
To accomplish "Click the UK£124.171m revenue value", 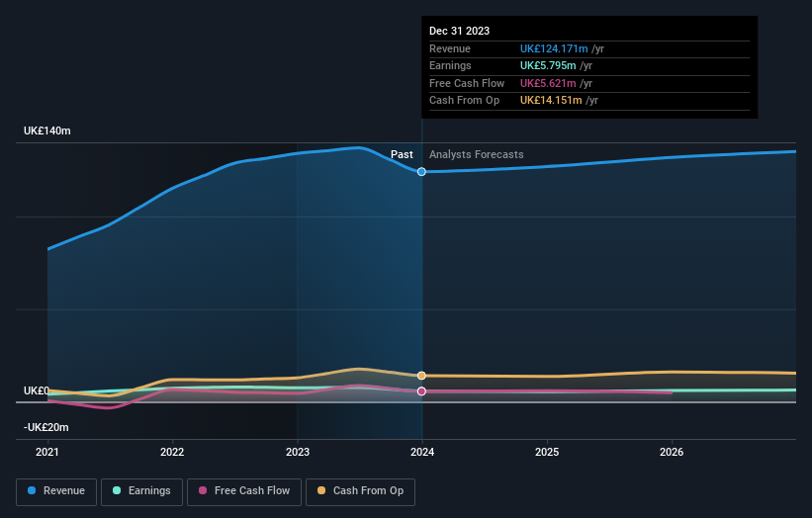I will point(554,48).
